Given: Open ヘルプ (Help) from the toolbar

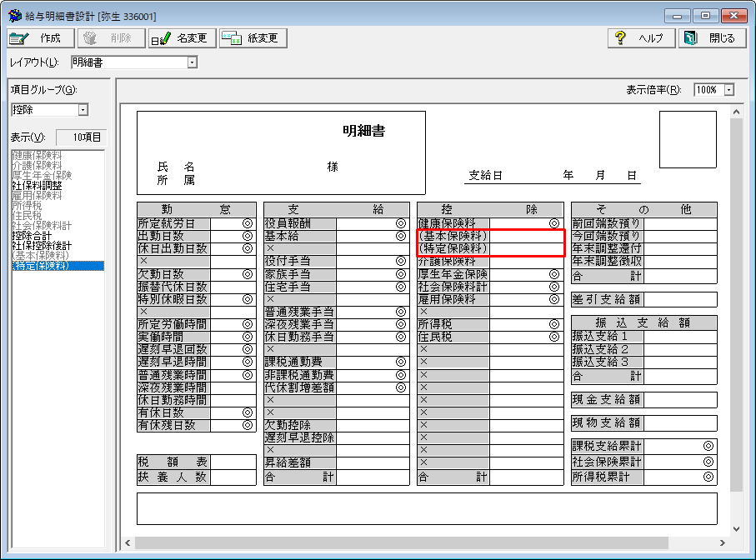Looking at the screenshot, I should (640, 38).
